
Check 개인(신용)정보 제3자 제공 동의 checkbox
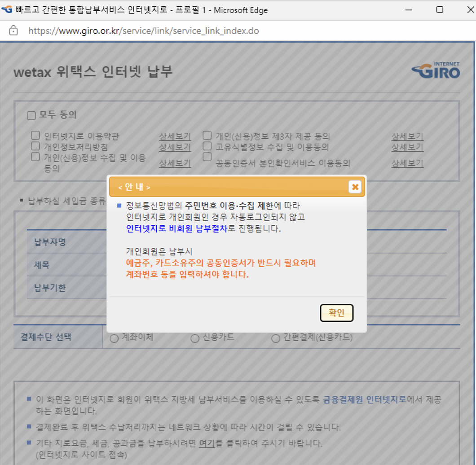coord(207,136)
